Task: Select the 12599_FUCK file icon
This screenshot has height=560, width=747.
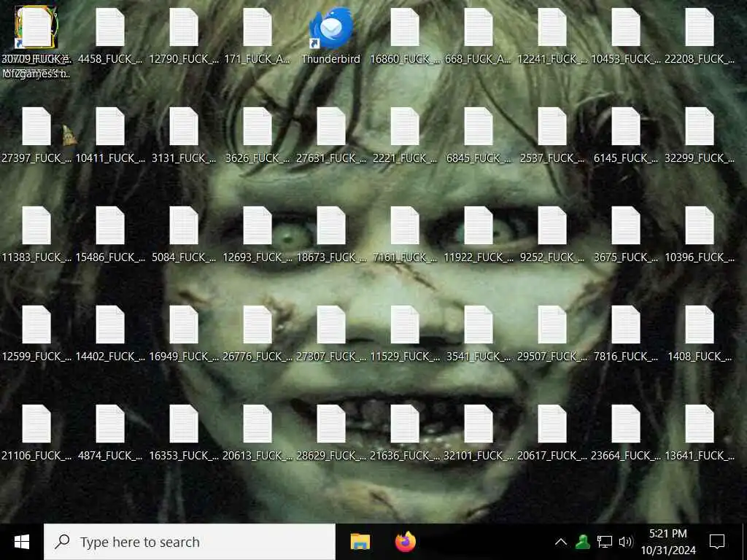Action: 36,324
